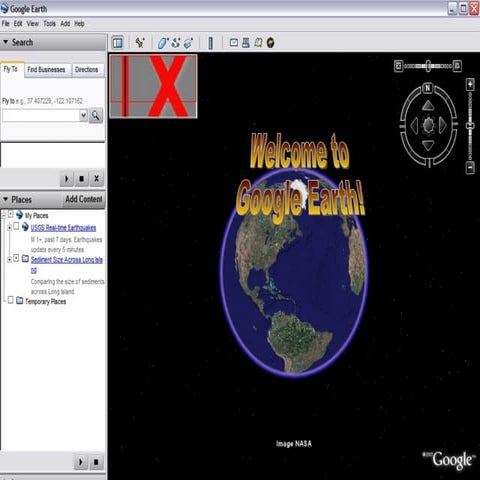Image resolution: width=480 pixels, height=480 pixels.
Task: Click the navigation right arrow
Action: point(442,126)
